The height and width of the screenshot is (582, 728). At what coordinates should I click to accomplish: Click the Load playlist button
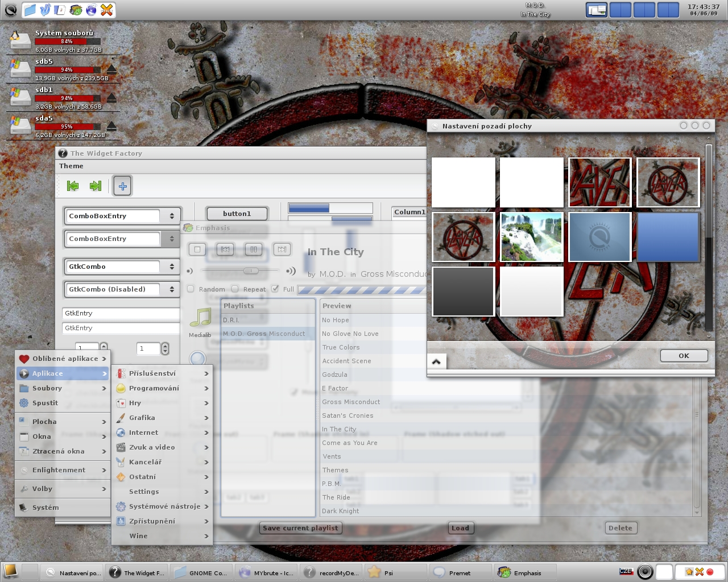460,528
